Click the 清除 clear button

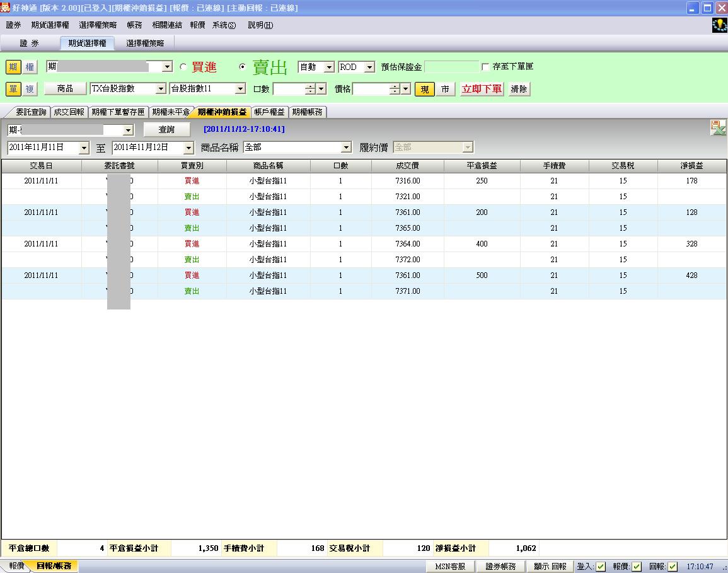coord(519,89)
